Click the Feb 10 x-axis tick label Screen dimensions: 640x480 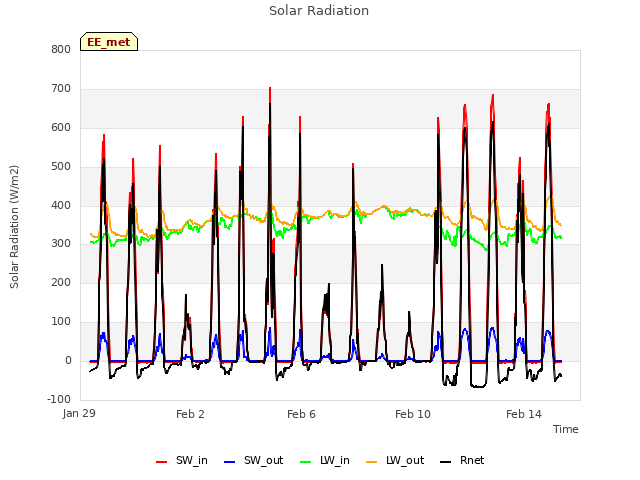coord(413,414)
